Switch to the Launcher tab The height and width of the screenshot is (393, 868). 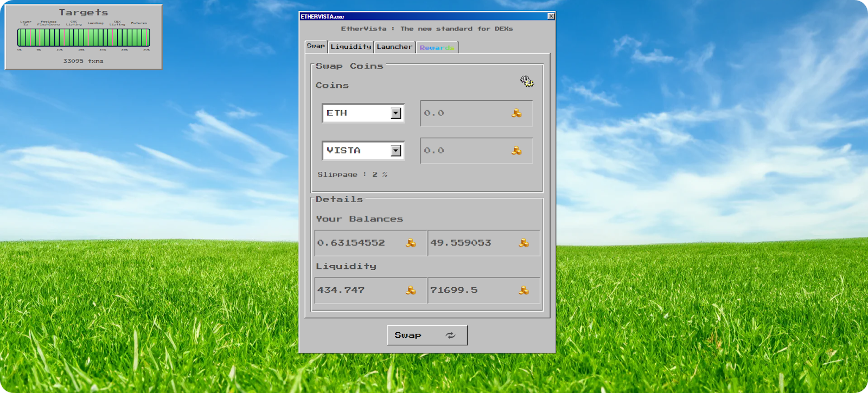tap(394, 47)
